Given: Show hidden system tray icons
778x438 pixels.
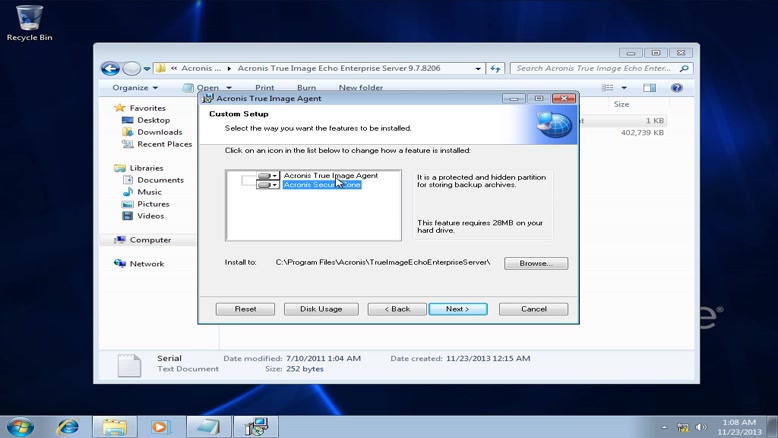Looking at the screenshot, I should (x=664, y=427).
